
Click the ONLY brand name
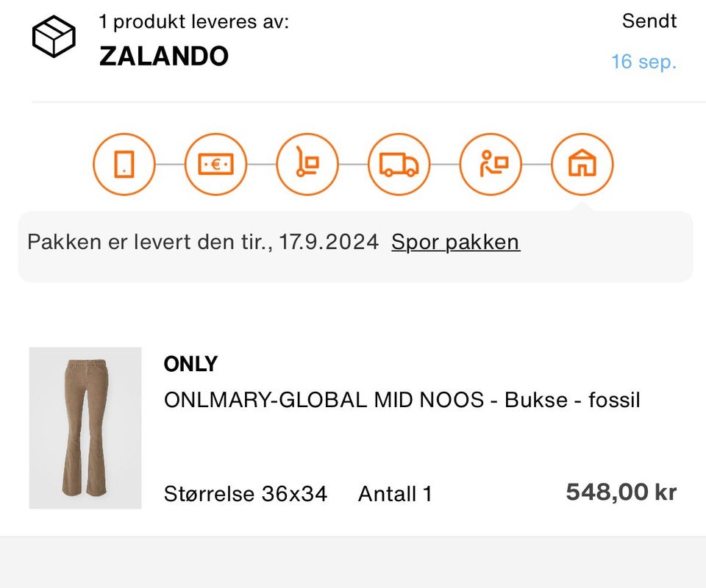click(190, 363)
